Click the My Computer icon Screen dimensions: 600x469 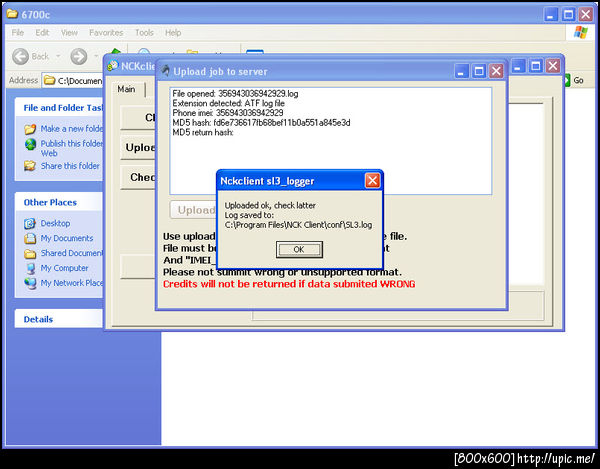[30, 268]
